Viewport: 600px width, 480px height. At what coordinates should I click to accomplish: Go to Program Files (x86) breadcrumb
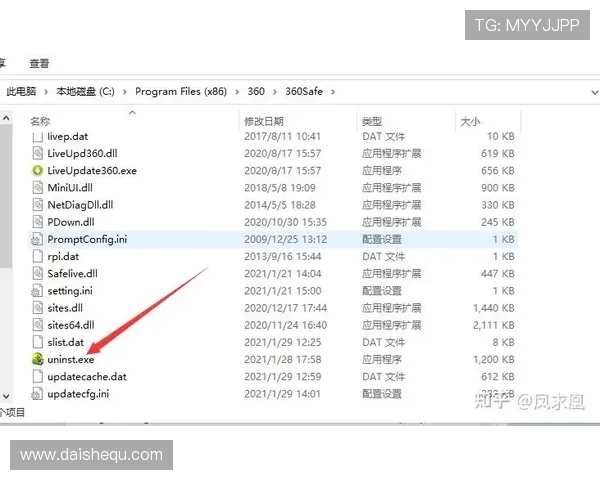(x=181, y=91)
